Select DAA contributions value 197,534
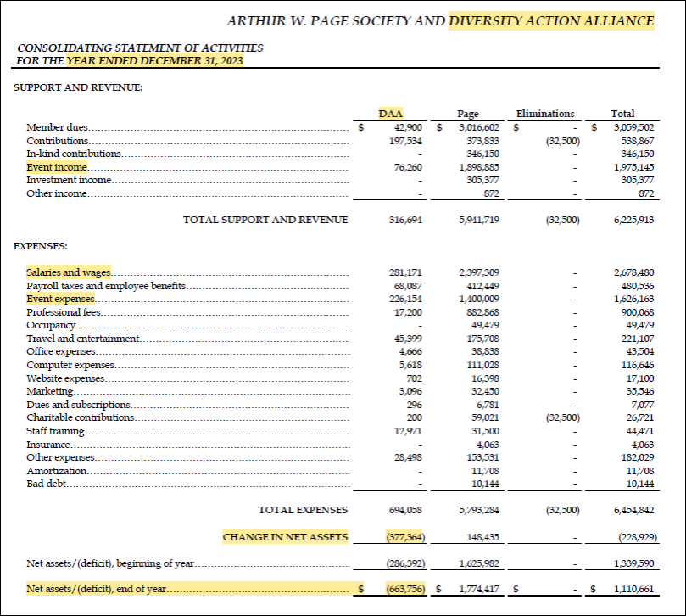The height and width of the screenshot is (616, 686). pos(405,141)
